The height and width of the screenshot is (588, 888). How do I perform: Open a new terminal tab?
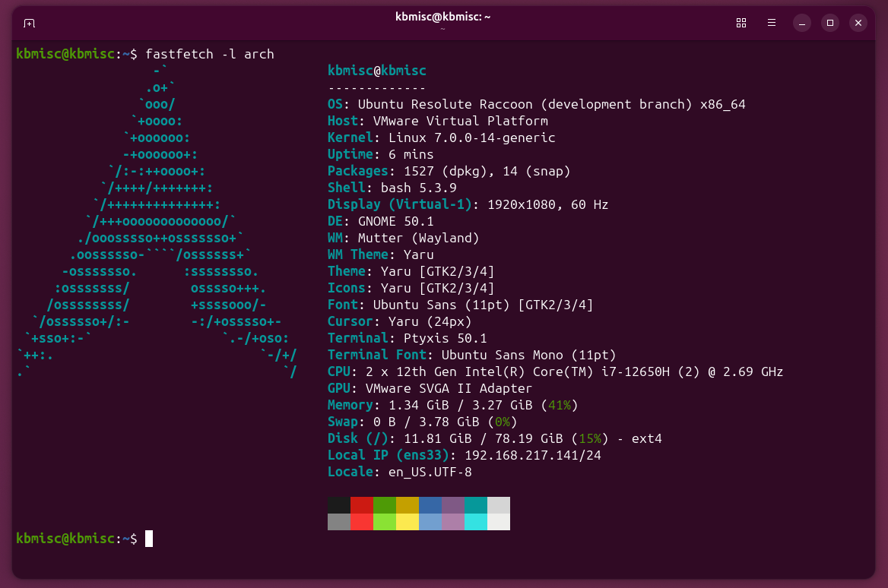pos(29,23)
